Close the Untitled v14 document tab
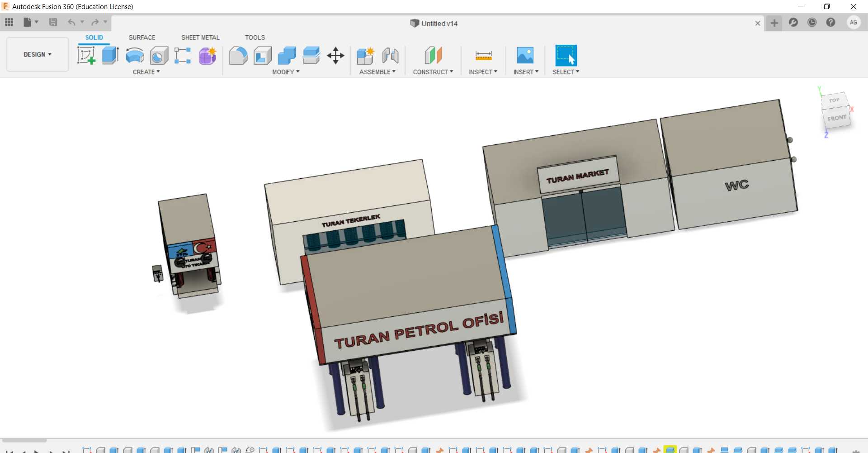The width and height of the screenshot is (868, 453). tap(758, 23)
